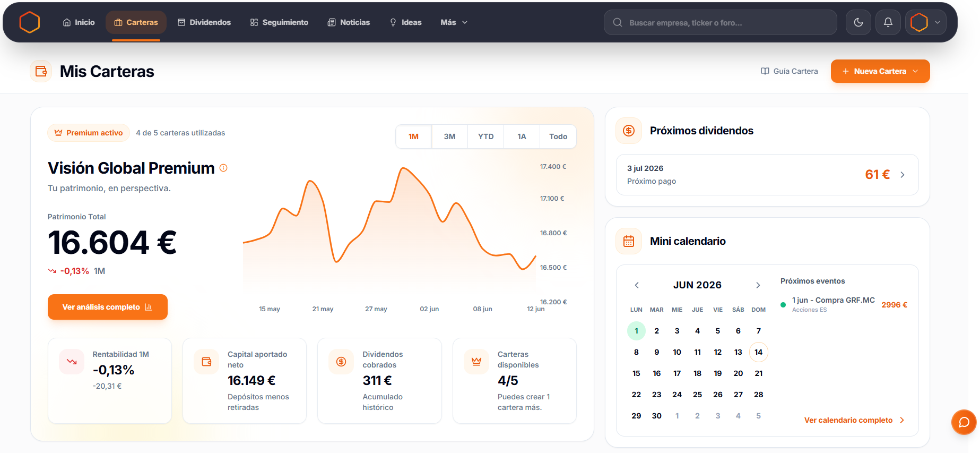
Task: Open notifications bell icon
Action: pos(888,22)
